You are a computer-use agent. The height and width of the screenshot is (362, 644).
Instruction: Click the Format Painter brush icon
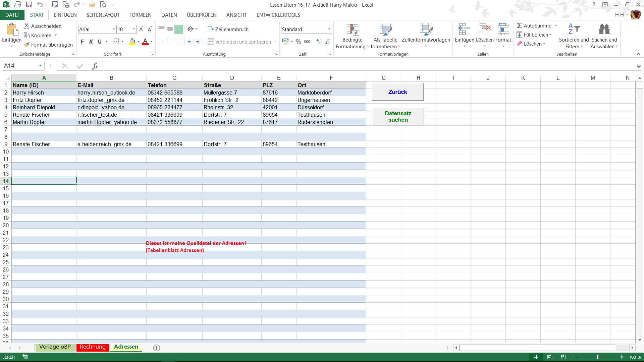click(x=27, y=45)
